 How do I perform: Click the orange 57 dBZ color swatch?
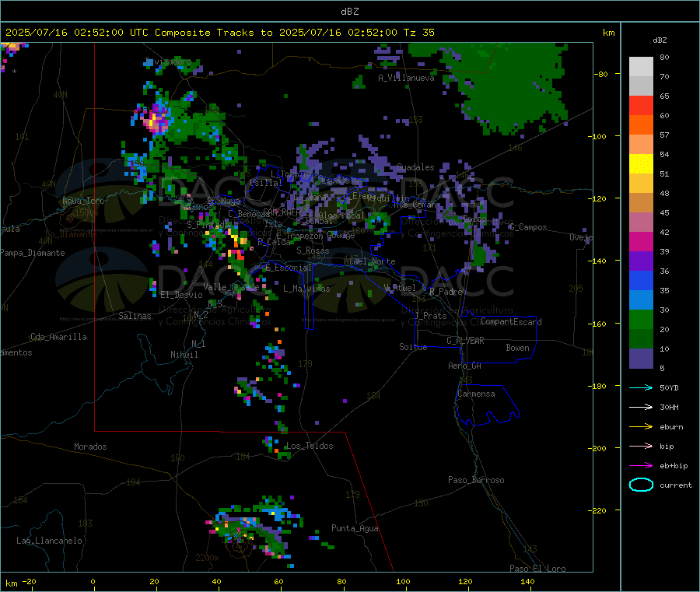coord(641,125)
